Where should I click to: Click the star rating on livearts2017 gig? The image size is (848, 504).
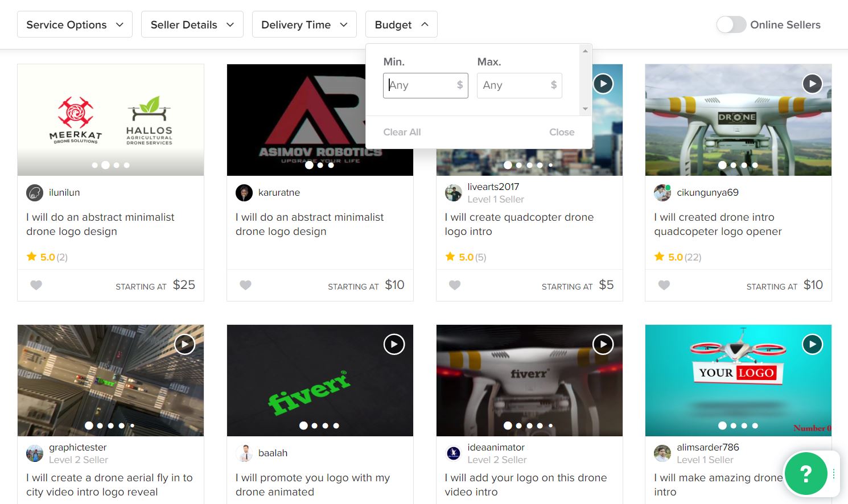click(x=466, y=257)
